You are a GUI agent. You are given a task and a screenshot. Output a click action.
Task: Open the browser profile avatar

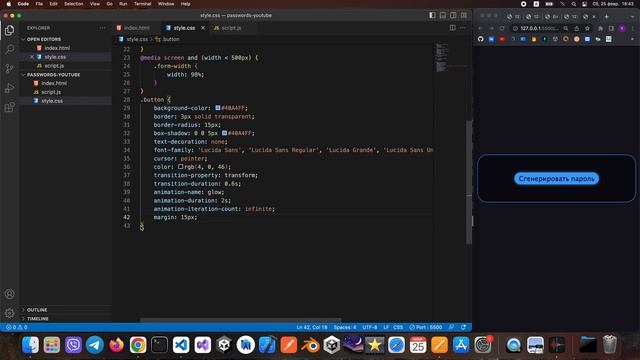coord(622,28)
